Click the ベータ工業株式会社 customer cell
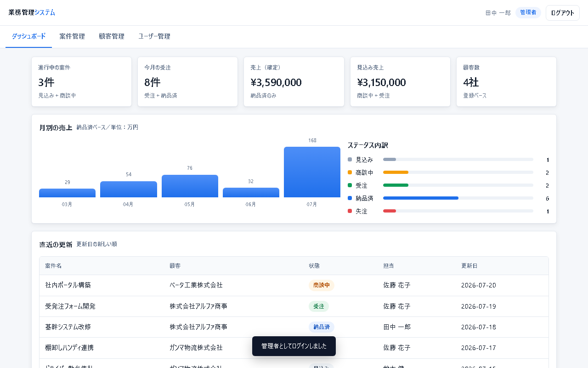 coord(196,285)
